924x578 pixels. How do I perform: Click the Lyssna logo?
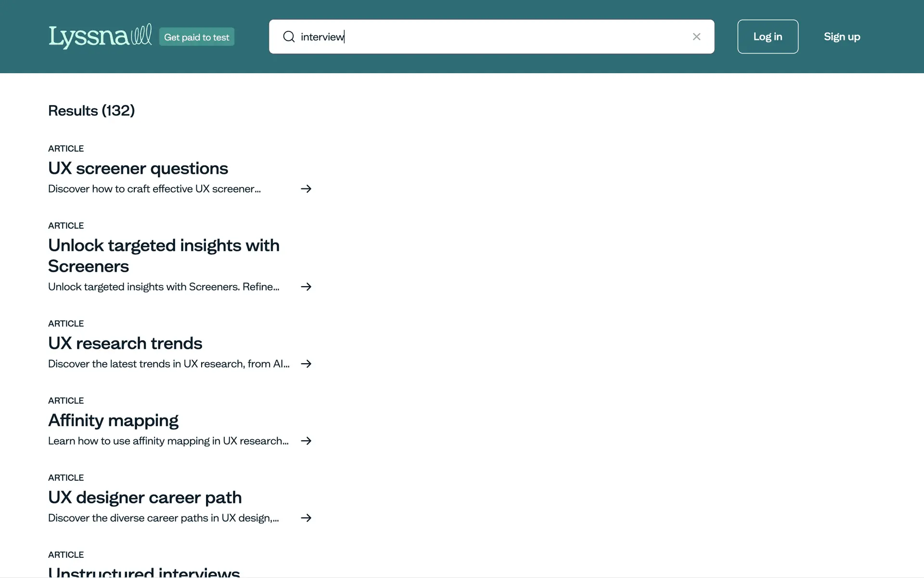click(x=100, y=37)
